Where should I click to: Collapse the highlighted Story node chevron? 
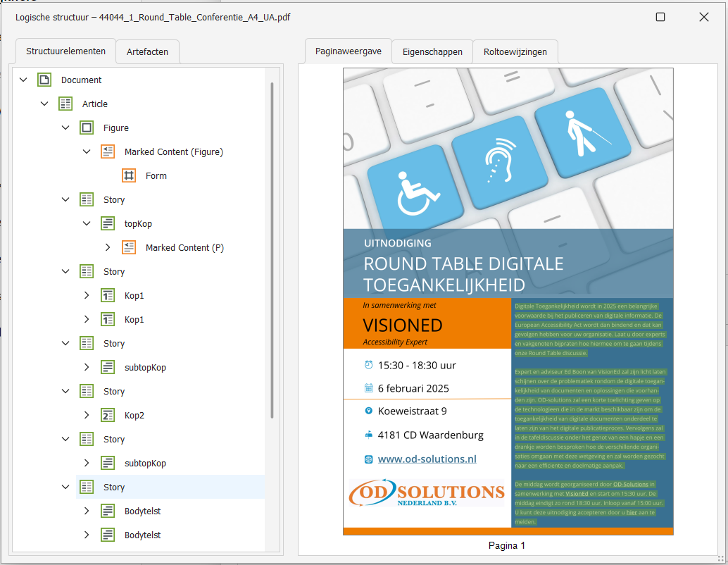(x=65, y=487)
